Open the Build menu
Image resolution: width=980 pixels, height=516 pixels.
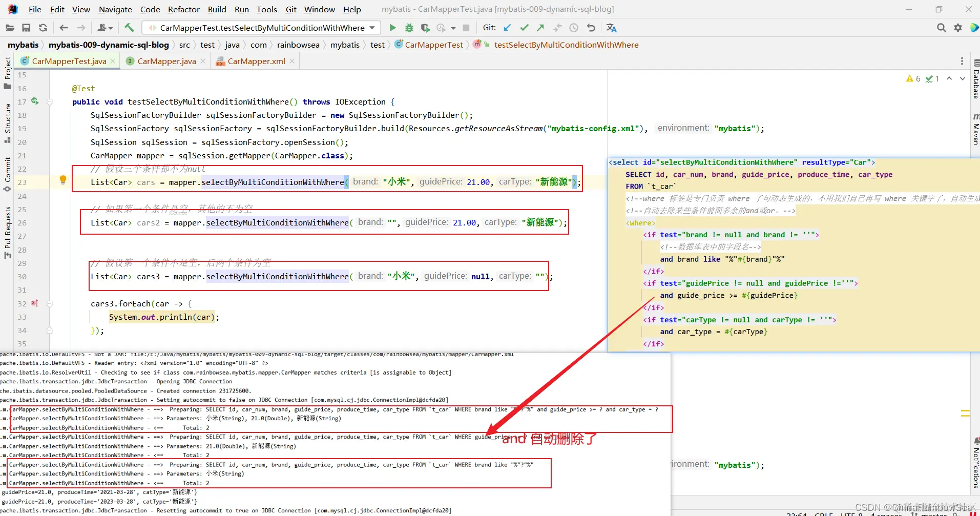coord(217,9)
